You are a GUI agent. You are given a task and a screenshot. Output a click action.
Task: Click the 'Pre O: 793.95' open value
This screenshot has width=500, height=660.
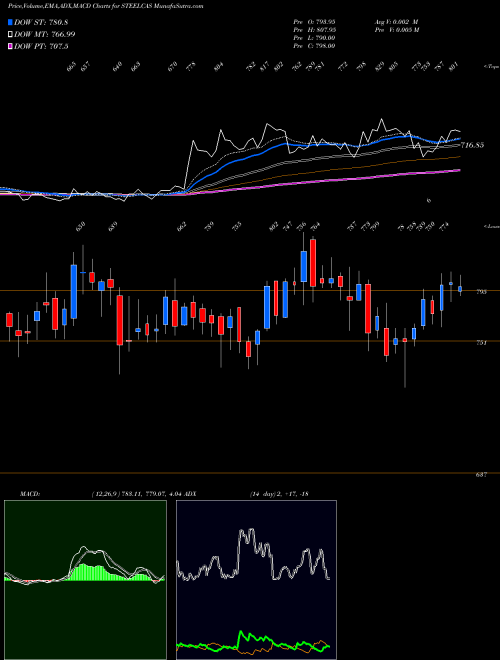point(314,22)
